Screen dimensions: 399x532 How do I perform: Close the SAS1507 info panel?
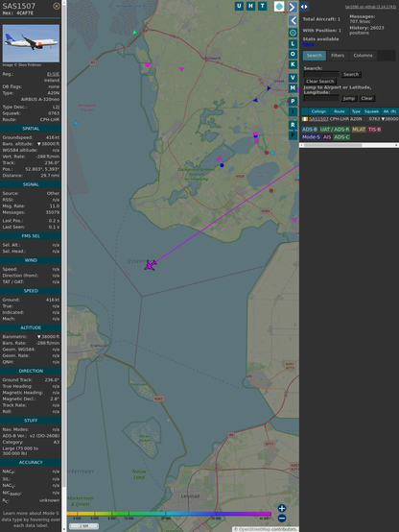click(x=57, y=6)
